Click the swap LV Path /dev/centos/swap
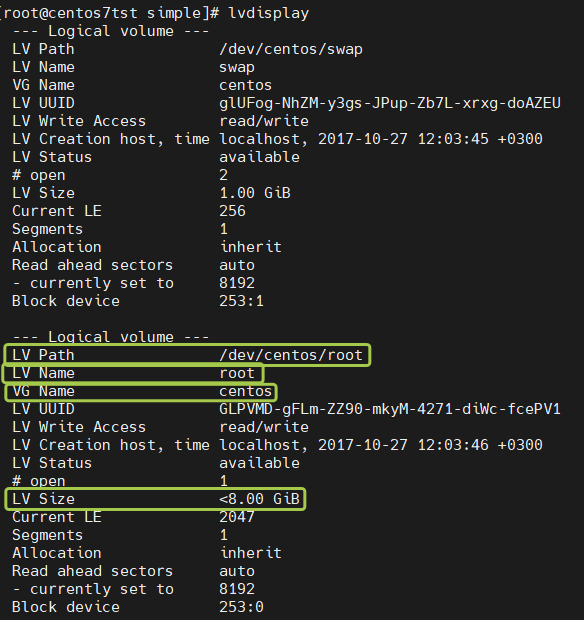This screenshot has width=584, height=620. 291,49
